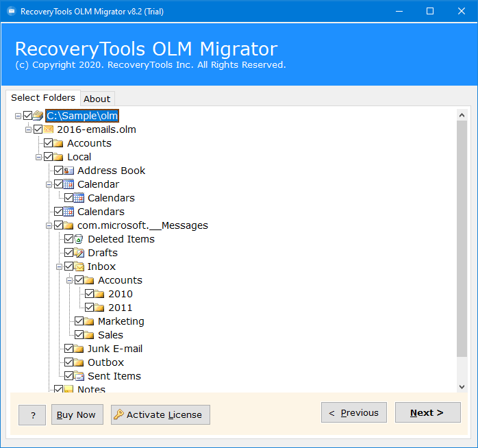Open help with the ? button
This screenshot has height=448, width=478.
coord(32,414)
